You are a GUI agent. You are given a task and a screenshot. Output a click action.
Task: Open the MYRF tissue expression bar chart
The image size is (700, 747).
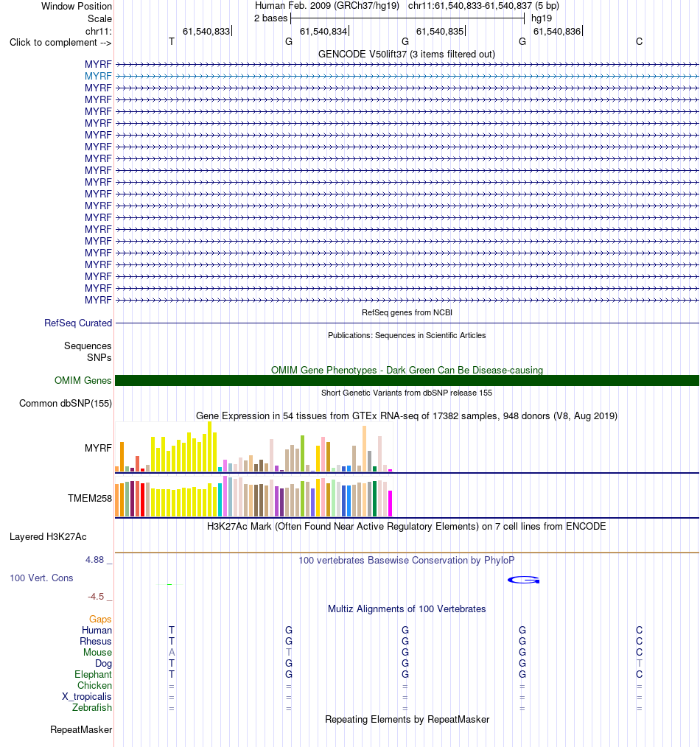point(253,447)
